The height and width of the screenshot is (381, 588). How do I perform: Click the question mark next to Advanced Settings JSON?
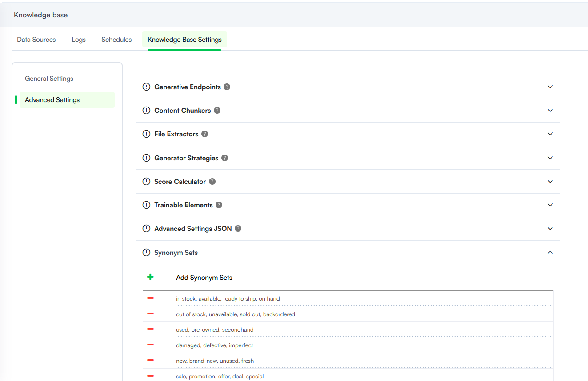click(238, 229)
